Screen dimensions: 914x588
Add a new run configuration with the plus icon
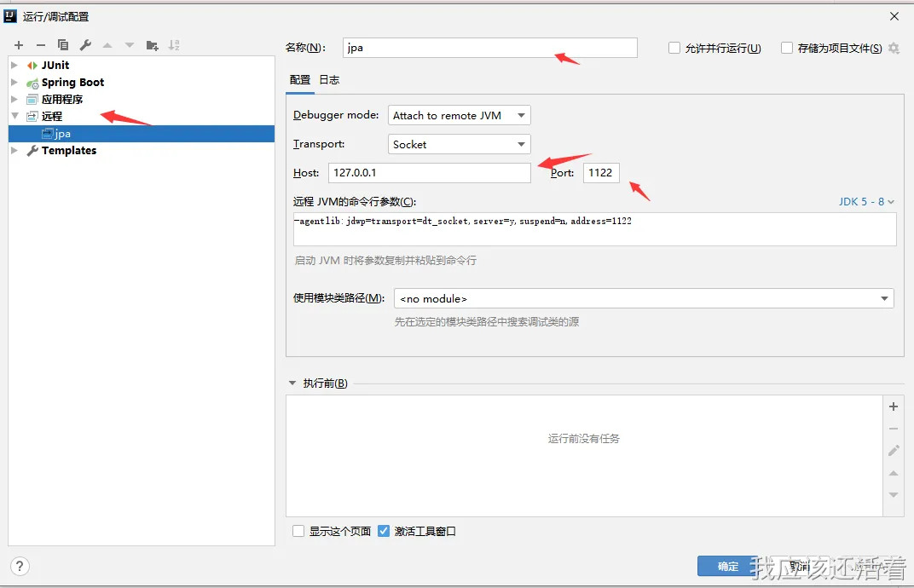(19, 45)
